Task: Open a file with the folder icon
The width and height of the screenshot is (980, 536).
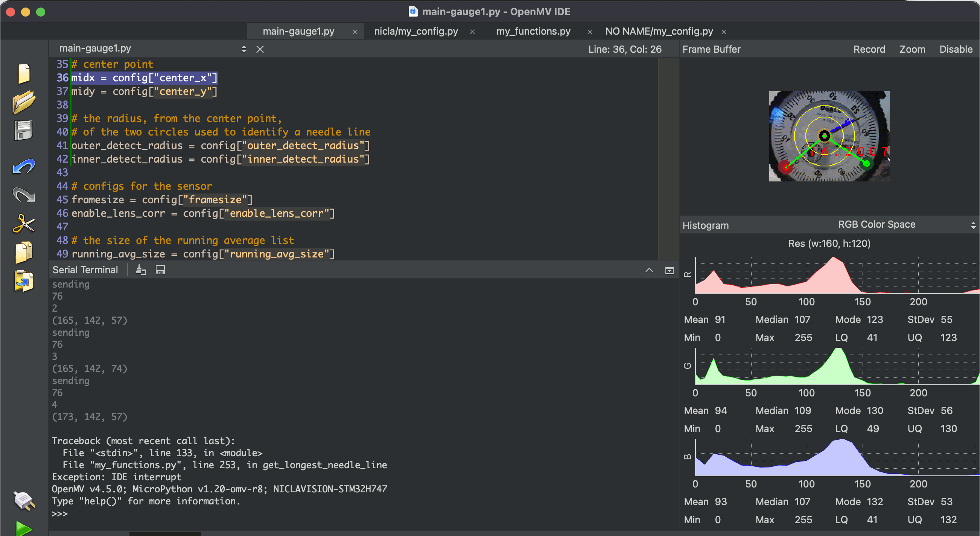Action: [x=24, y=102]
